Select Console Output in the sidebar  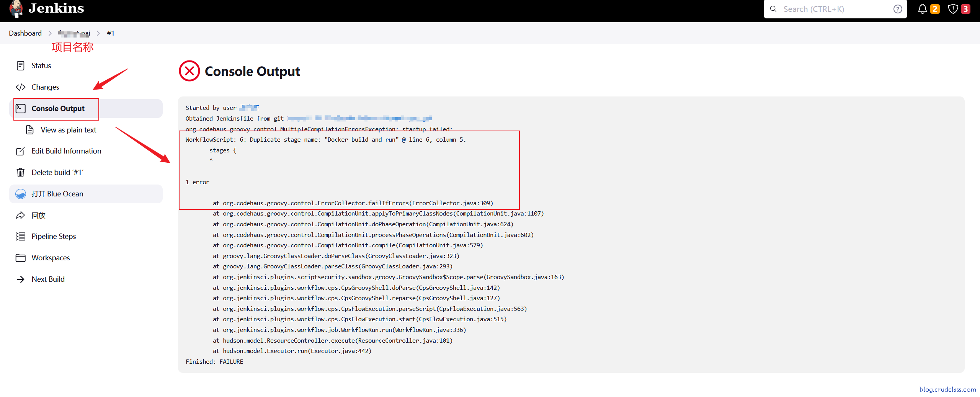click(86, 109)
